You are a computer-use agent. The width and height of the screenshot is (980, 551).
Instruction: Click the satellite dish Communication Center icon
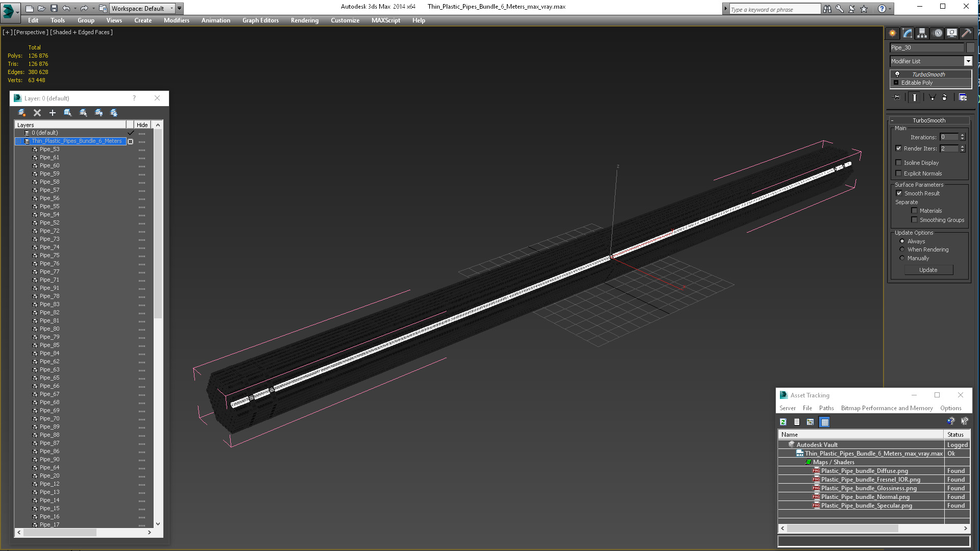coord(851,9)
